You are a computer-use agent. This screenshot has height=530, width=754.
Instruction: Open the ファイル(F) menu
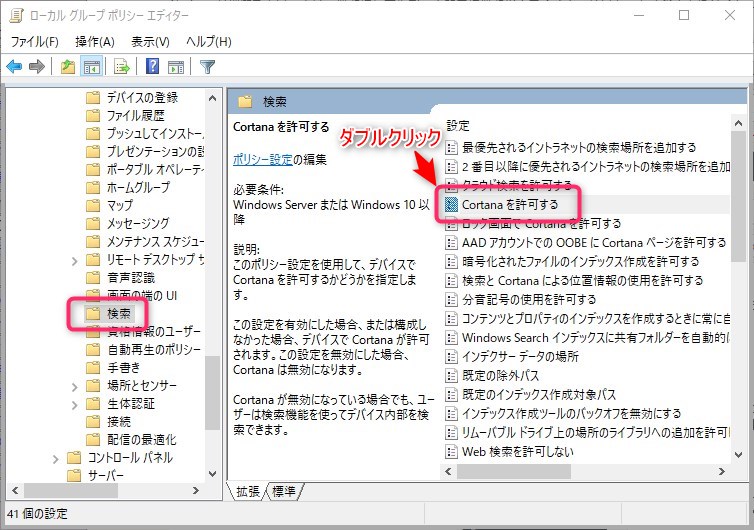coord(35,42)
